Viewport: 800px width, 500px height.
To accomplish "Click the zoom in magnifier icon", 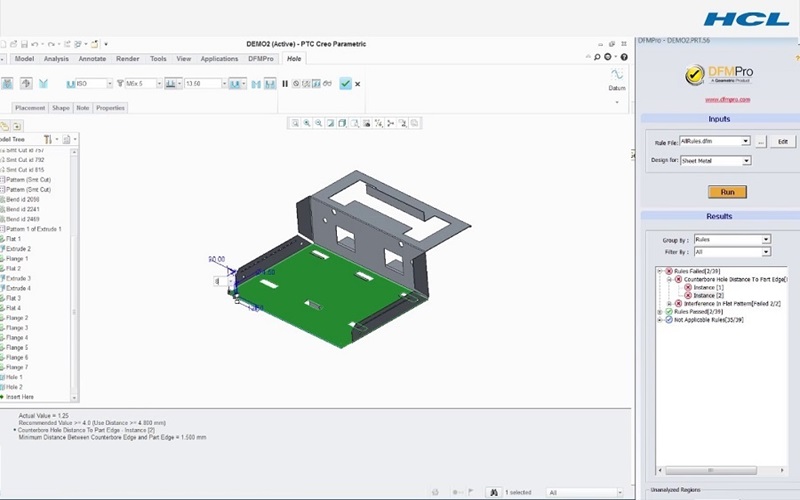I will pyautogui.click(x=307, y=123).
